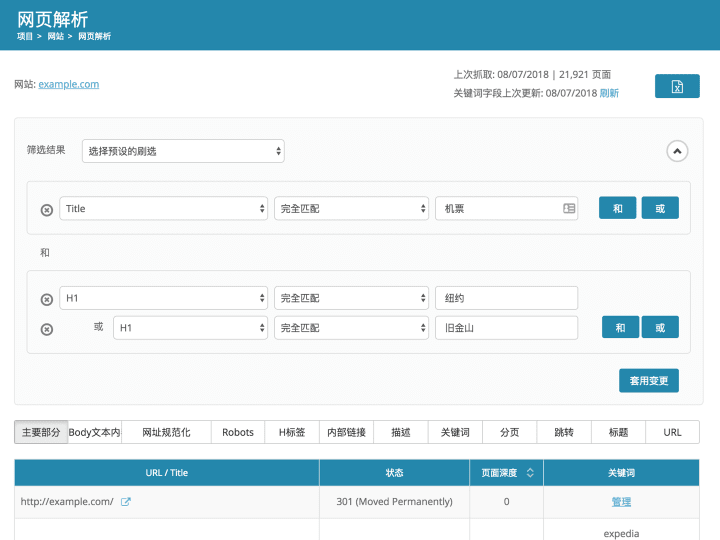Image resolution: width=720 pixels, height=540 pixels.
Task: Open the 选择预设的刷选 dropdown
Action: click(183, 151)
